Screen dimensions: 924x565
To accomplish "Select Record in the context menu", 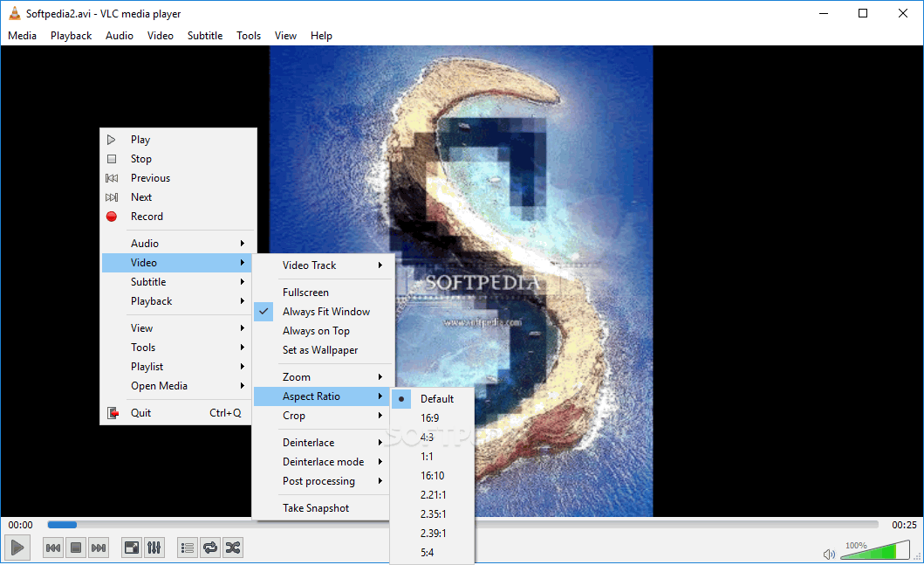I will click(146, 216).
